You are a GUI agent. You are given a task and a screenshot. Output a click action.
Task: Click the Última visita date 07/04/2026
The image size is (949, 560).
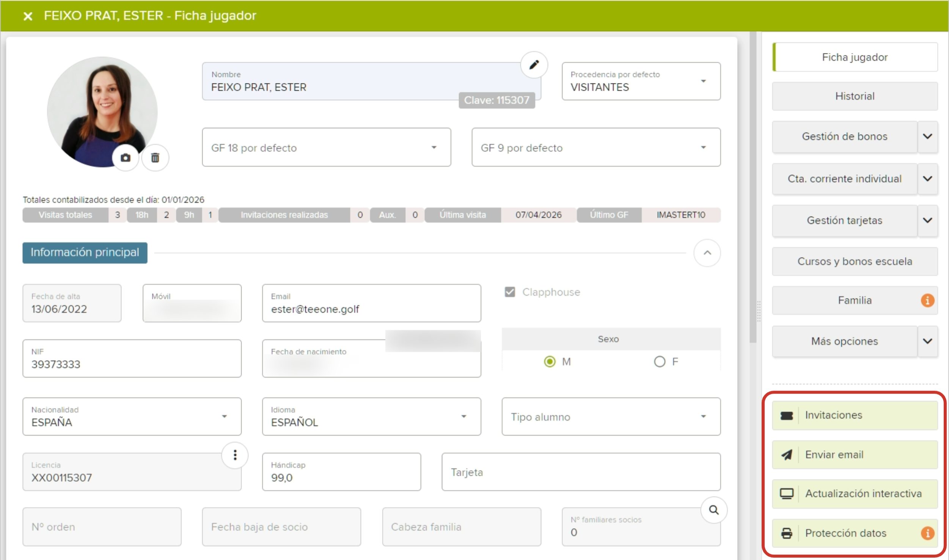tap(538, 215)
